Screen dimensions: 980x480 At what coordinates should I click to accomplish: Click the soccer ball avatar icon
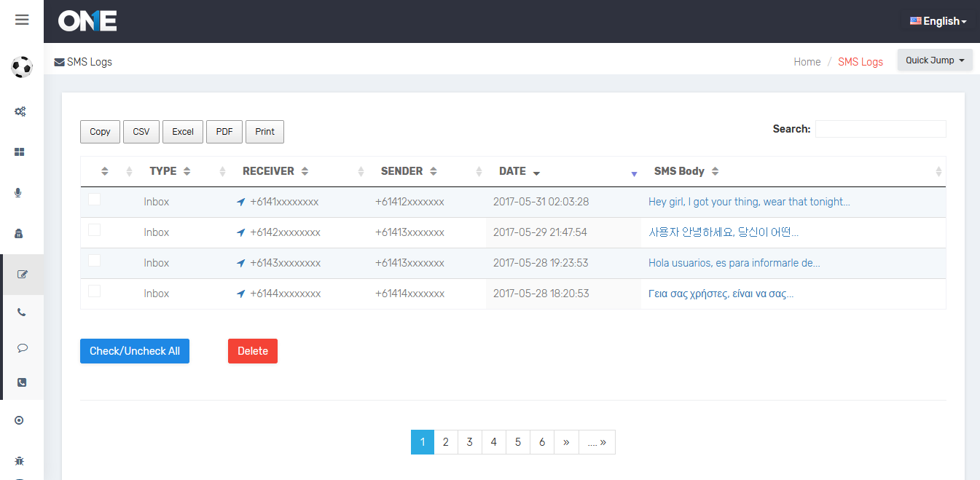[22, 67]
